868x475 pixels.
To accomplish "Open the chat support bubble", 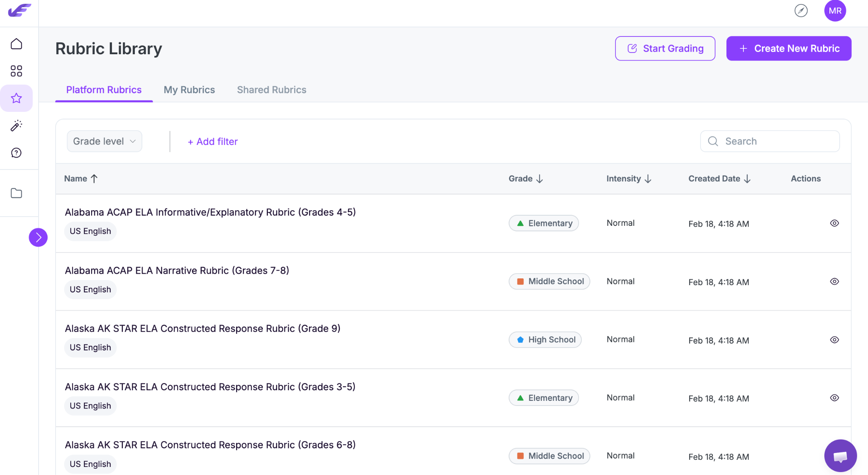I will (840, 456).
